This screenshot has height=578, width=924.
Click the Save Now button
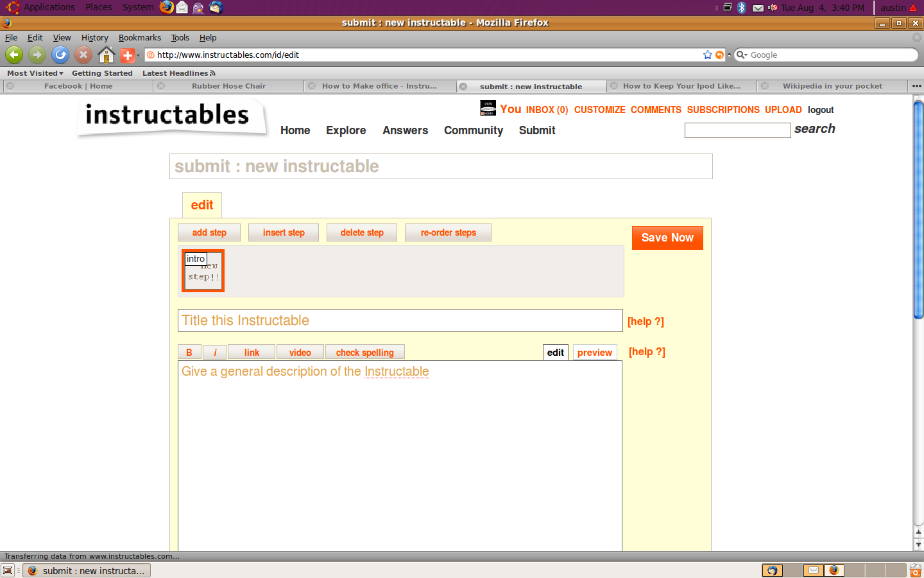667,238
